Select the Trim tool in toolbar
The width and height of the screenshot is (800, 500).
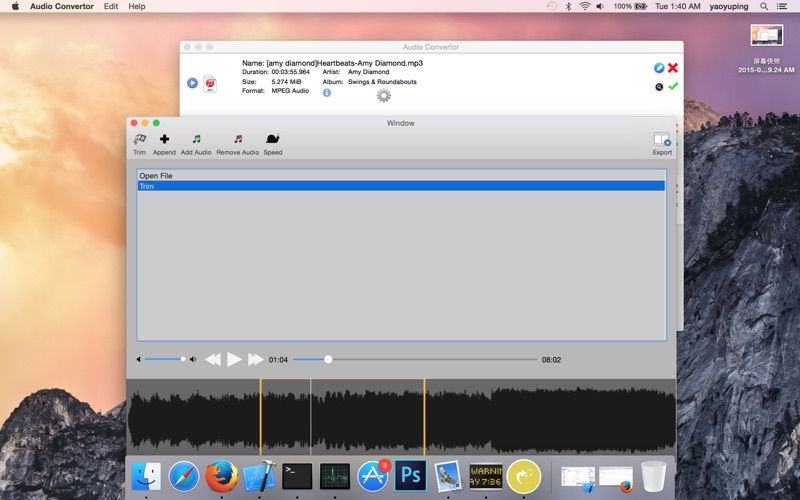click(x=139, y=144)
